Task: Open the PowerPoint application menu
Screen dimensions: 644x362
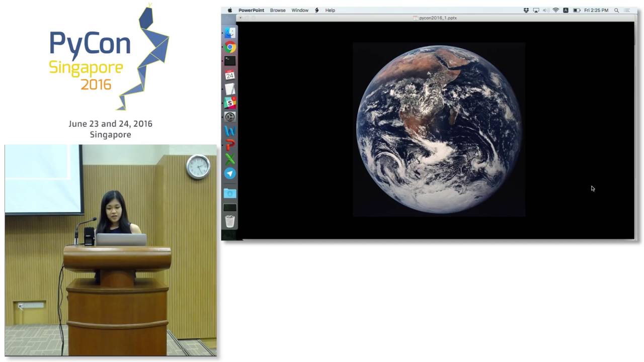Action: [251, 10]
